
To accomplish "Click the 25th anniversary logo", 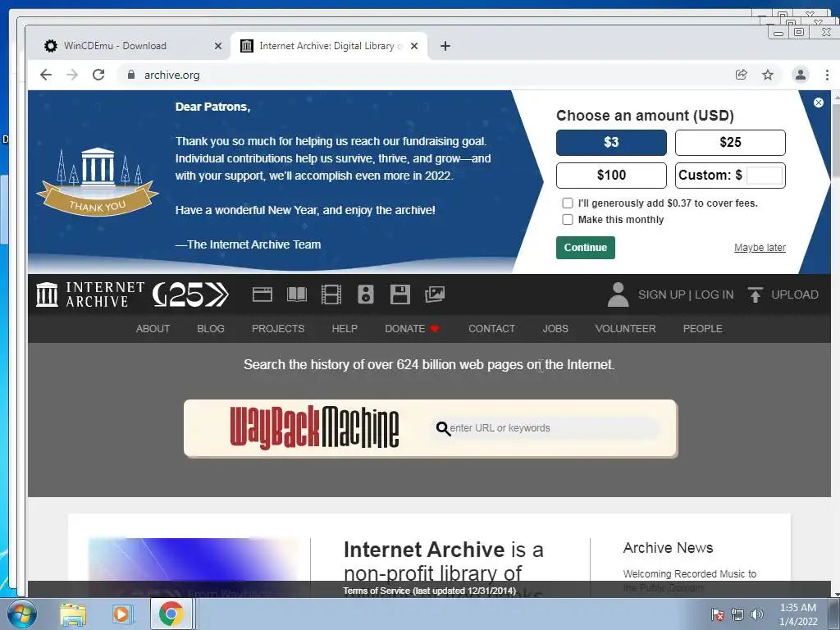I will tap(190, 294).
